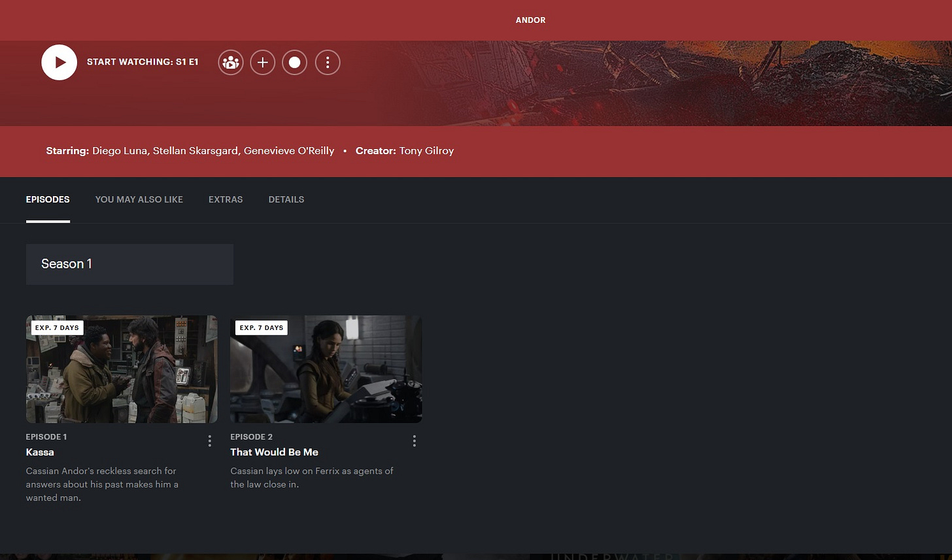Start a watch party with the group icon
Screen dimensions: 952x560
tap(231, 63)
